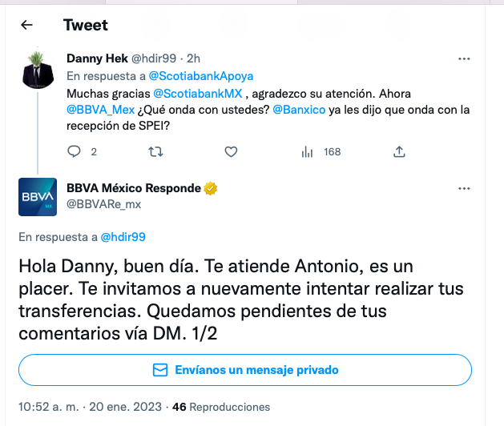Open BBVA México Responde account name

134,188
